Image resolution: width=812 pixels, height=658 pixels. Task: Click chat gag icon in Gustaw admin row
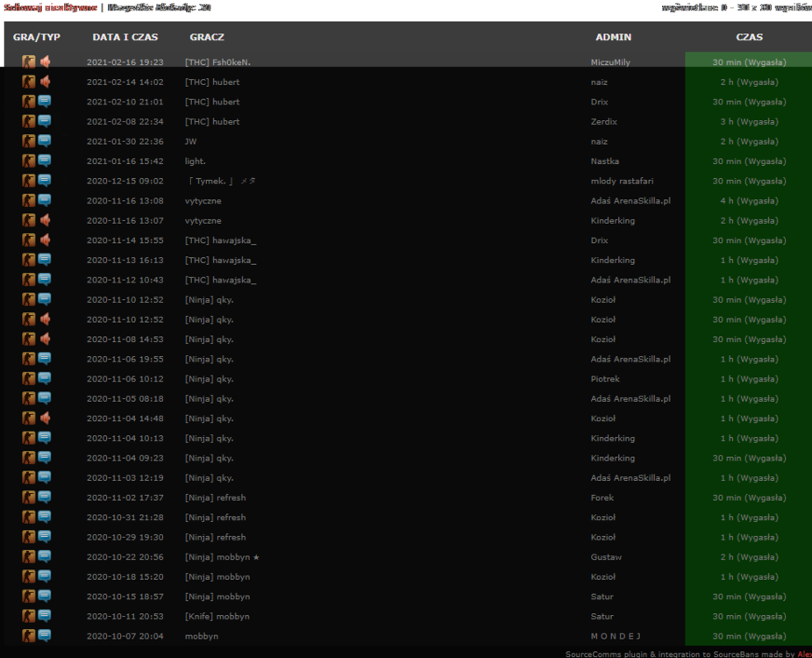click(45, 557)
